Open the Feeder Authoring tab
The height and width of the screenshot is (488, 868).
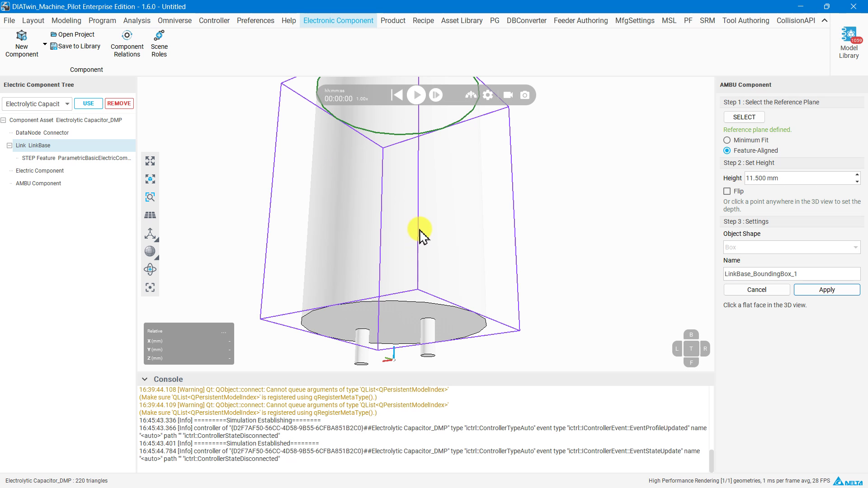pyautogui.click(x=580, y=21)
